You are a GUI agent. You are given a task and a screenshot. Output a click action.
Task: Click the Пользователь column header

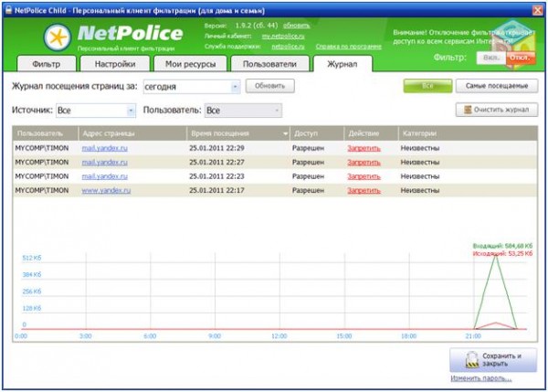[x=45, y=133]
